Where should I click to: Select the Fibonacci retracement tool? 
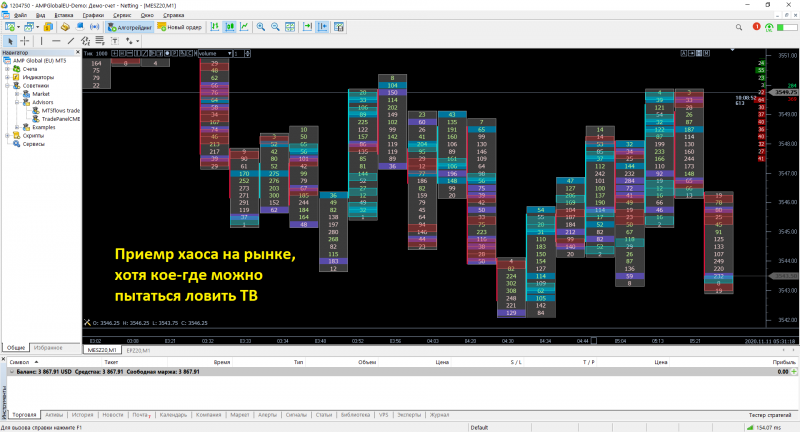click(99, 41)
